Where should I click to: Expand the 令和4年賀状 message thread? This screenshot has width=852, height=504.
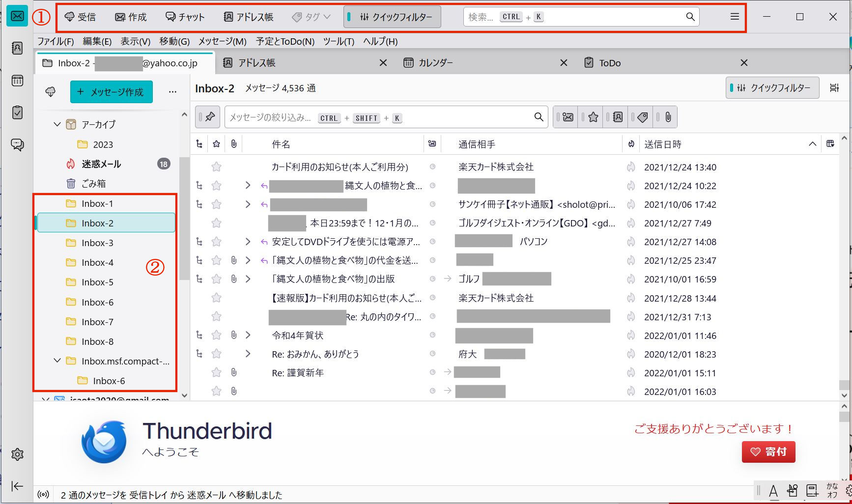point(248,336)
